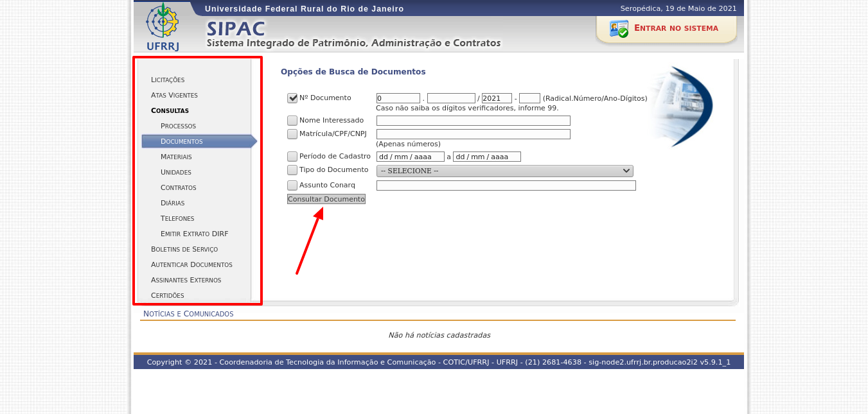Click the Nome Interessado text field
This screenshot has height=414, width=868.
[473, 121]
